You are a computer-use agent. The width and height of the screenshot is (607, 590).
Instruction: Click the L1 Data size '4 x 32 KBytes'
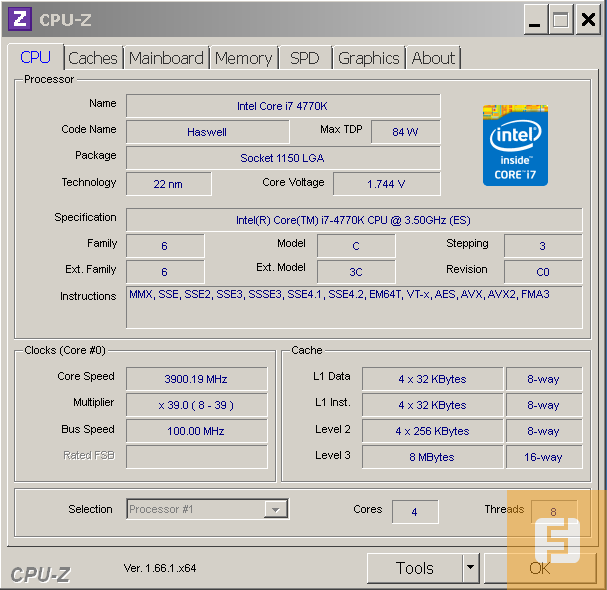pos(432,379)
